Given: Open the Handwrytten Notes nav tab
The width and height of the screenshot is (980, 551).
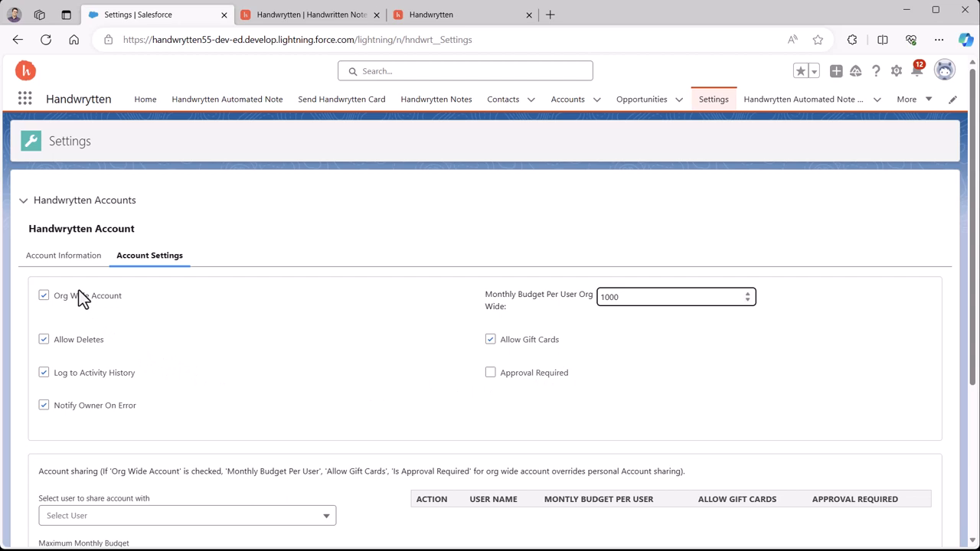Looking at the screenshot, I should (x=436, y=99).
